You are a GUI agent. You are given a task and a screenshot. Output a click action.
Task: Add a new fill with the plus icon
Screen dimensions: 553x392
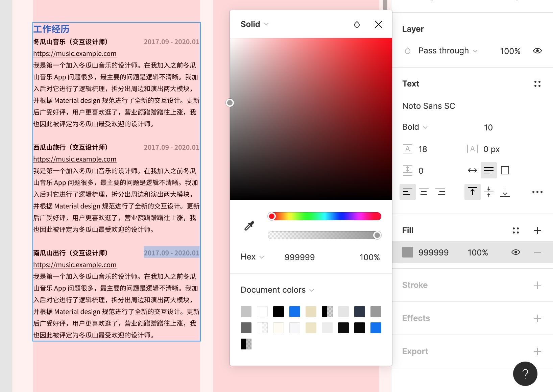[x=538, y=230]
